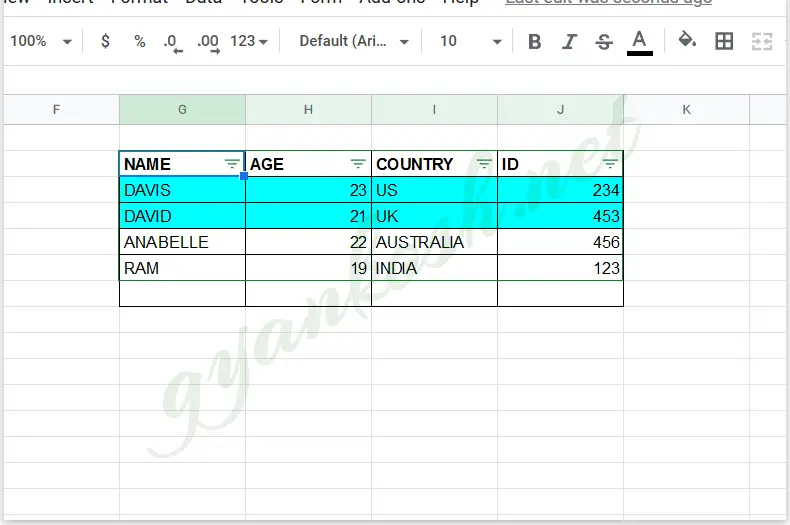790x525 pixels.
Task: Decrease decimal places icon
Action: click(172, 42)
